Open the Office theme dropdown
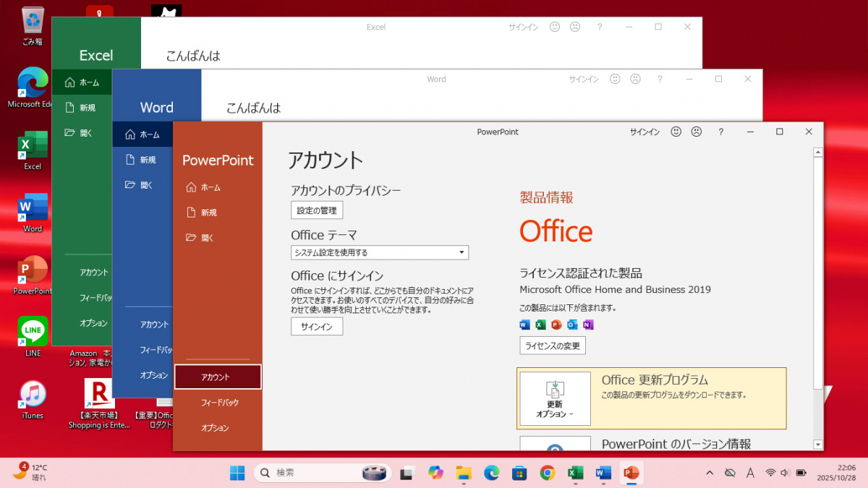The image size is (868, 488). (461, 252)
